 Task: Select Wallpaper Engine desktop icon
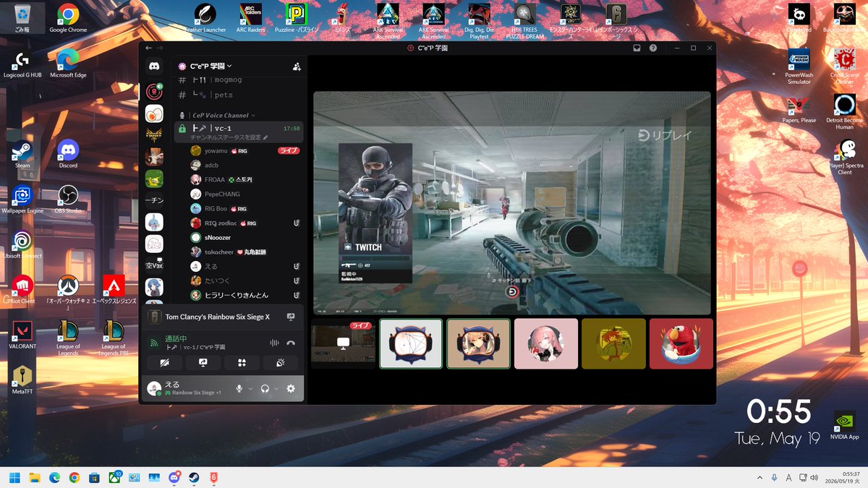click(x=22, y=200)
